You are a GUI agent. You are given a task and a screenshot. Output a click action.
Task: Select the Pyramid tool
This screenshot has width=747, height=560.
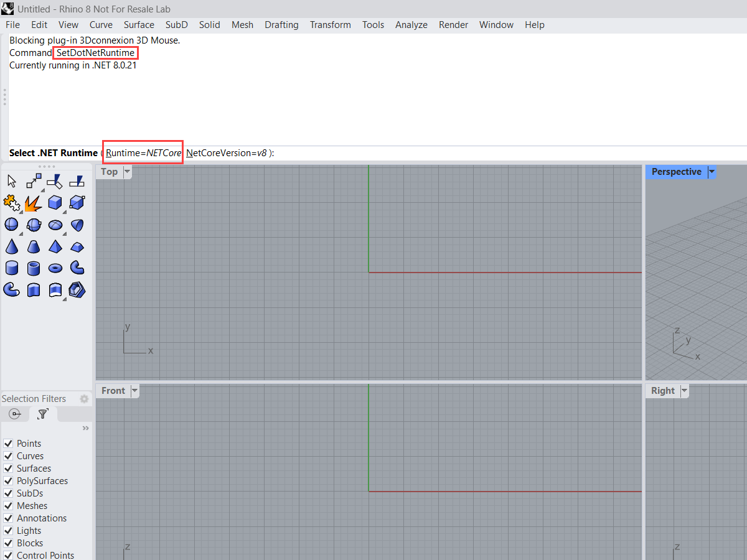click(x=55, y=246)
